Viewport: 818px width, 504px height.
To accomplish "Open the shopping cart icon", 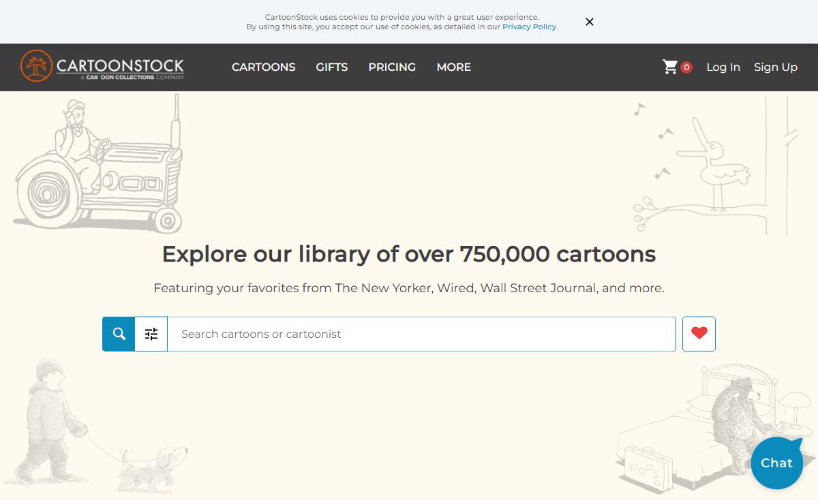I will click(x=670, y=67).
